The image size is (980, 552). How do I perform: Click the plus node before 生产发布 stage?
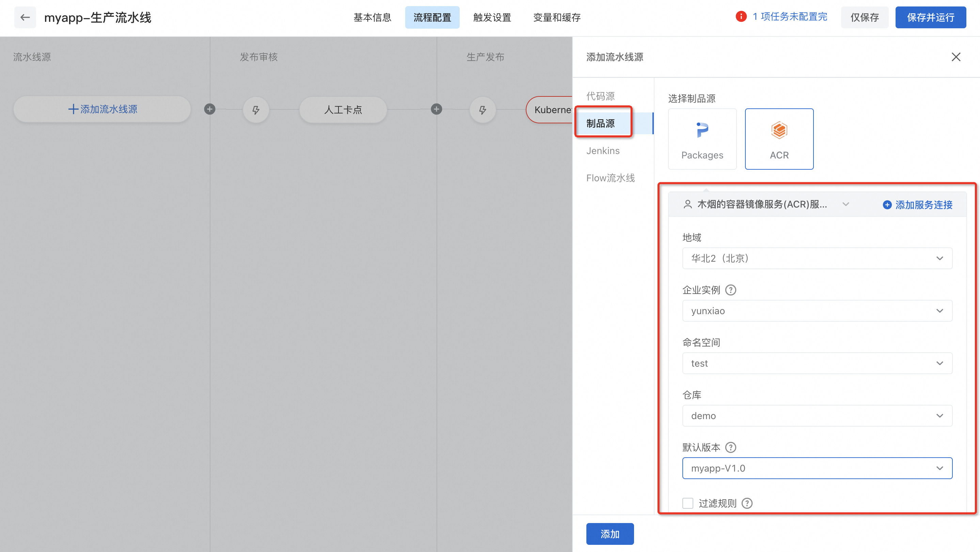436,109
